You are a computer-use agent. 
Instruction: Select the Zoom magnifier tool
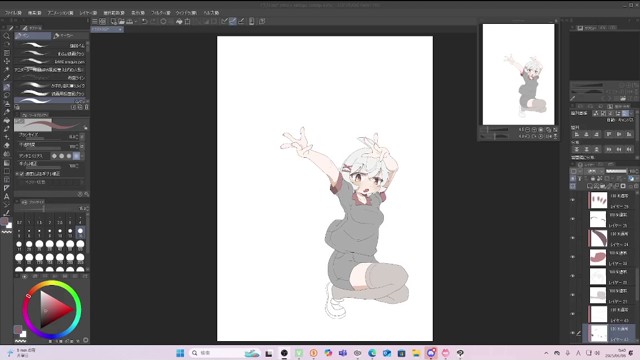[7, 36]
